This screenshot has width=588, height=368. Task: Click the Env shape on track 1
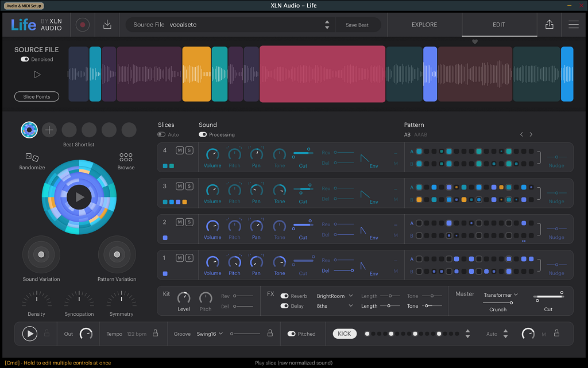[363, 266]
